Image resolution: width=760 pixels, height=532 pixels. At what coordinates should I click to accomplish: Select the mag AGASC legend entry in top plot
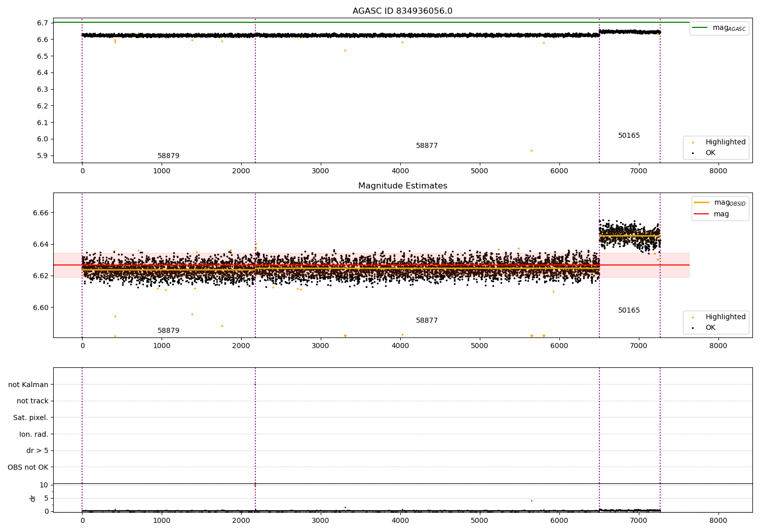719,28
